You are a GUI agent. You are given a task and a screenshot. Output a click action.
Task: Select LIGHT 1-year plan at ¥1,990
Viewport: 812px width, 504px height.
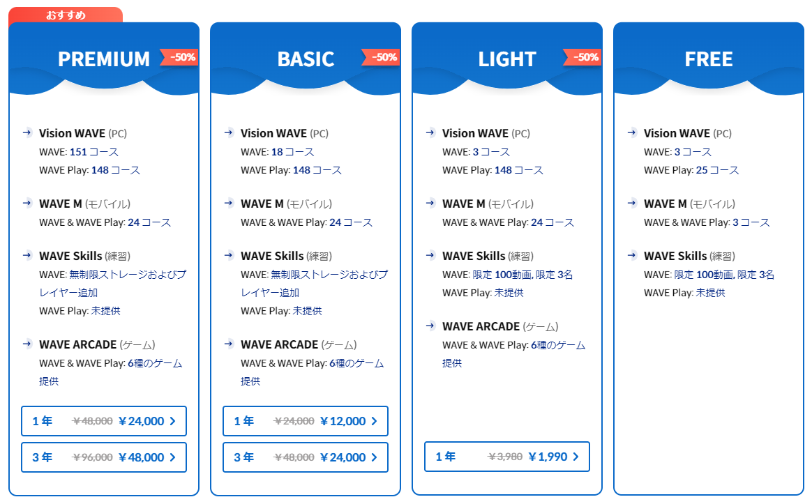[x=507, y=457]
